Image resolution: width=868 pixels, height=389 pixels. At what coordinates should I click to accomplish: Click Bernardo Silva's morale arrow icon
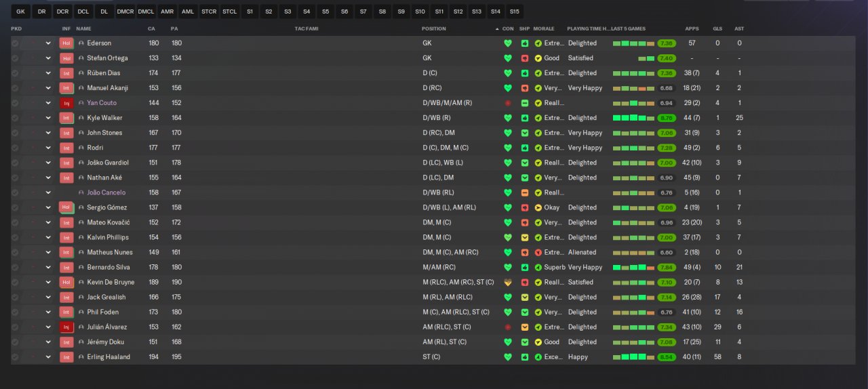pyautogui.click(x=538, y=267)
